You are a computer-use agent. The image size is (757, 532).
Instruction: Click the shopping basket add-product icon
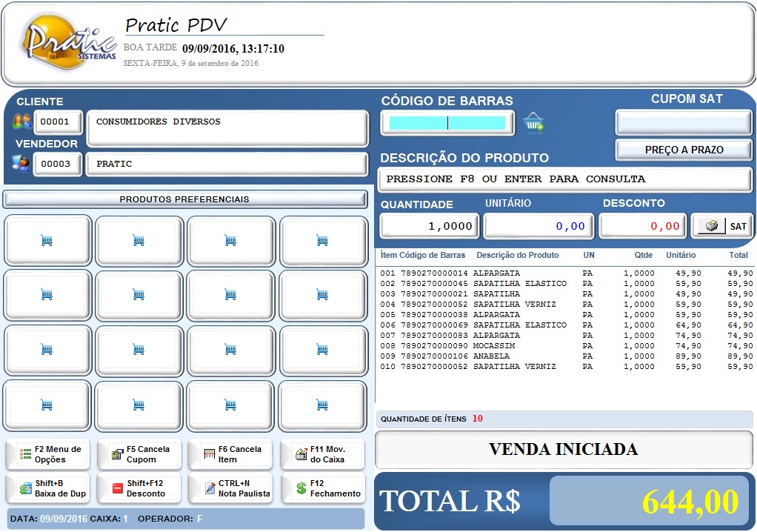point(533,123)
